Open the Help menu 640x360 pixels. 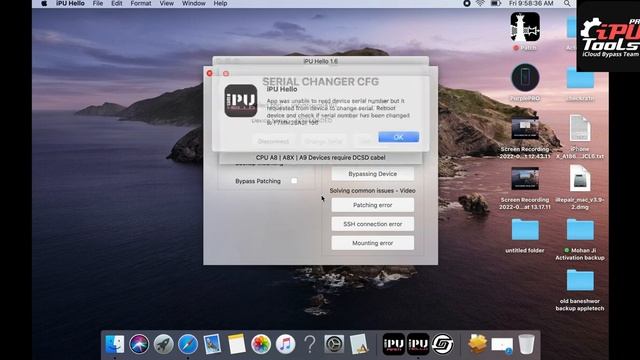[x=220, y=4]
